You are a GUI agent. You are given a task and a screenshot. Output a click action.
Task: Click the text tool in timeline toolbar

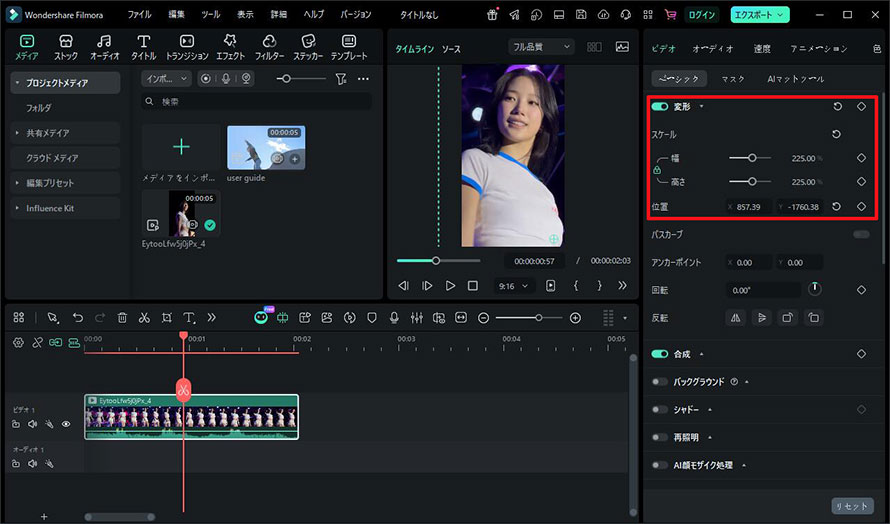[x=189, y=317]
